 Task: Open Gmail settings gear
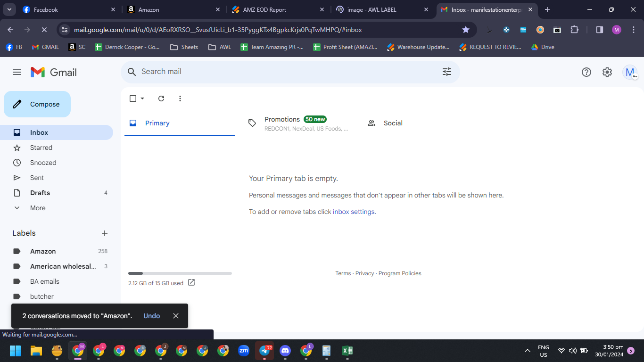click(x=607, y=72)
